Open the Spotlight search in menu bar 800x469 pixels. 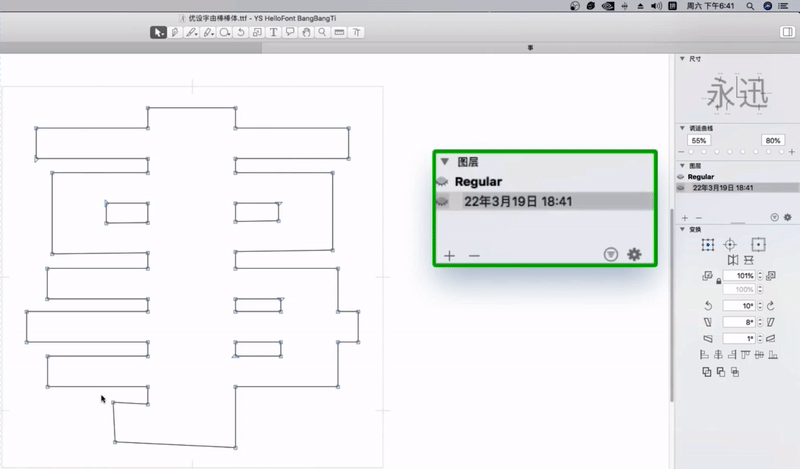(x=748, y=5)
